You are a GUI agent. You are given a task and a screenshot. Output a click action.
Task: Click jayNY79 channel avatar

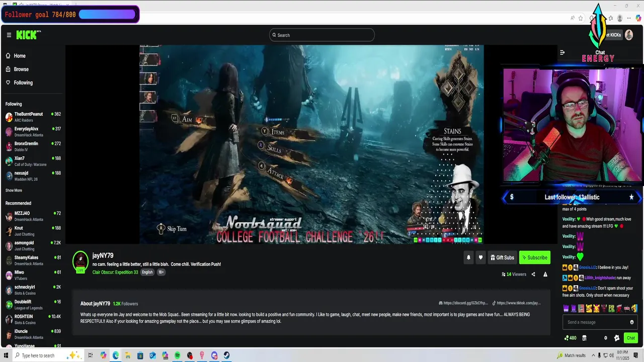pos(80,261)
